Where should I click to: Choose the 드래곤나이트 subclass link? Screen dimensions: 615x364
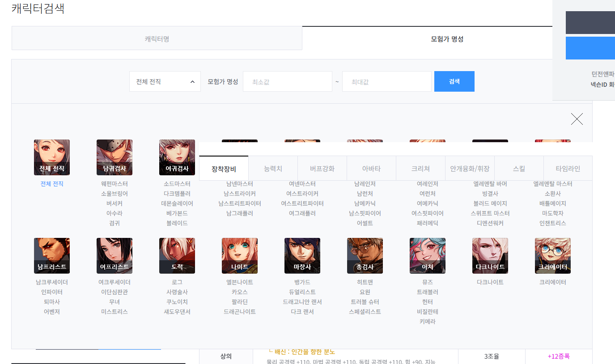(240, 312)
